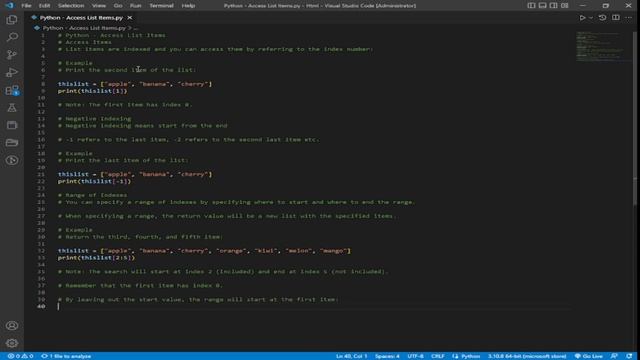Click the VS Code logo icon
Screen dimensions: 640x360
click(9, 5)
